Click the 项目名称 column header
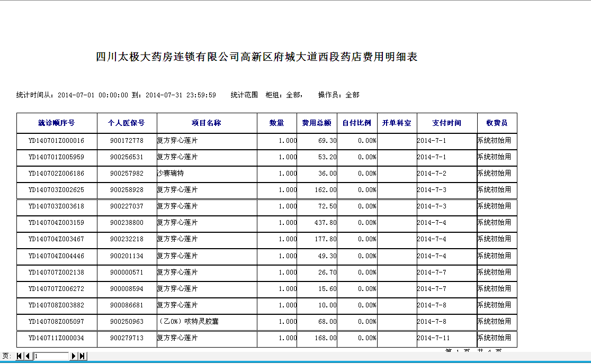 [x=207, y=123]
